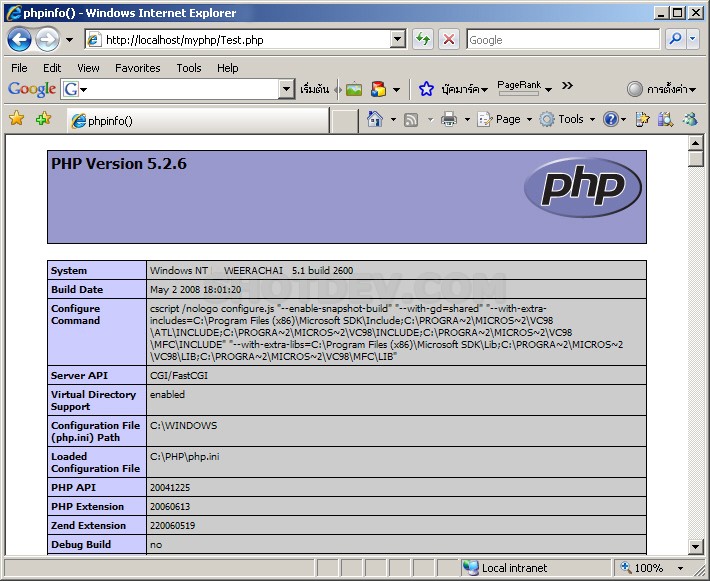This screenshot has width=710, height=581.
Task: Click the Add to Favorites star-plus icon
Action: click(x=43, y=119)
